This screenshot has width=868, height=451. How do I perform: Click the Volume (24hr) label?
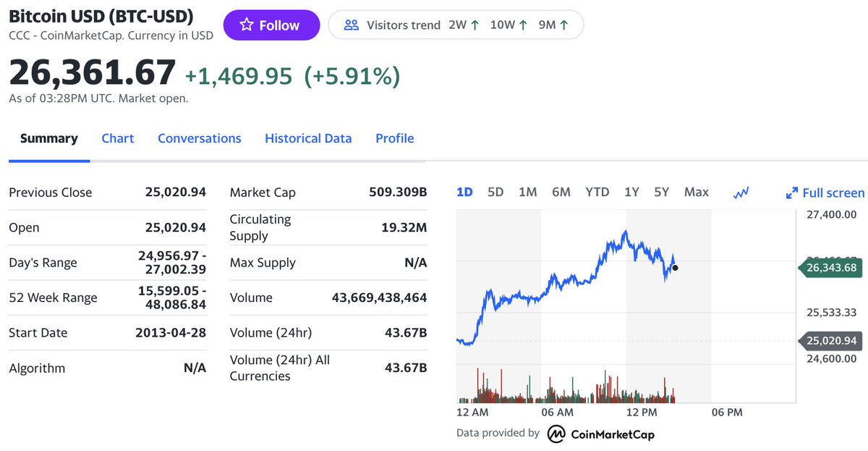click(271, 332)
